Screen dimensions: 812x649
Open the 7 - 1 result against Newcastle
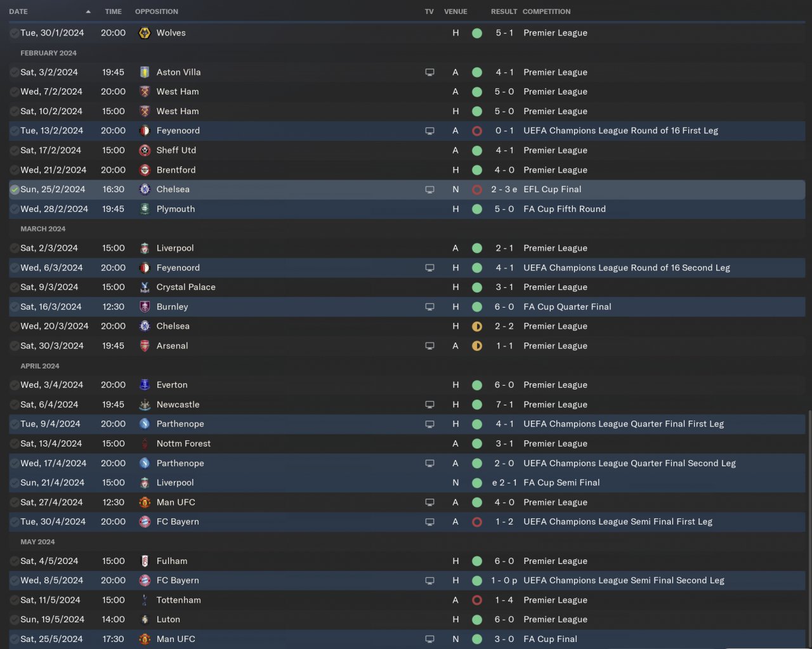click(504, 405)
